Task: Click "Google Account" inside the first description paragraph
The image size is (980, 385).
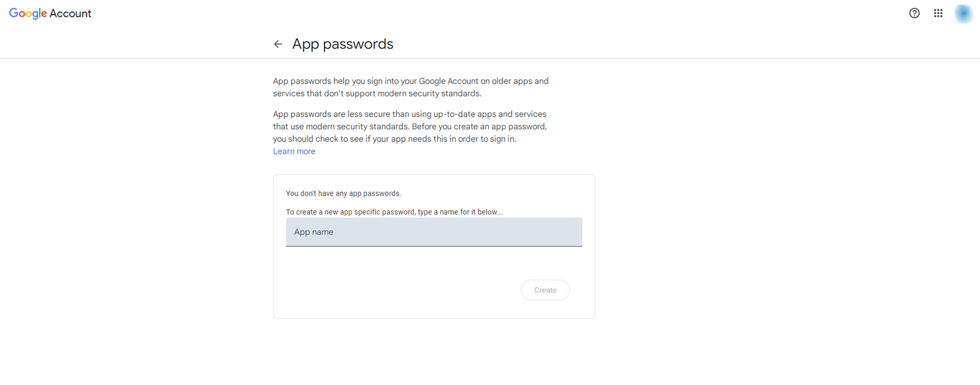Action: click(x=448, y=81)
